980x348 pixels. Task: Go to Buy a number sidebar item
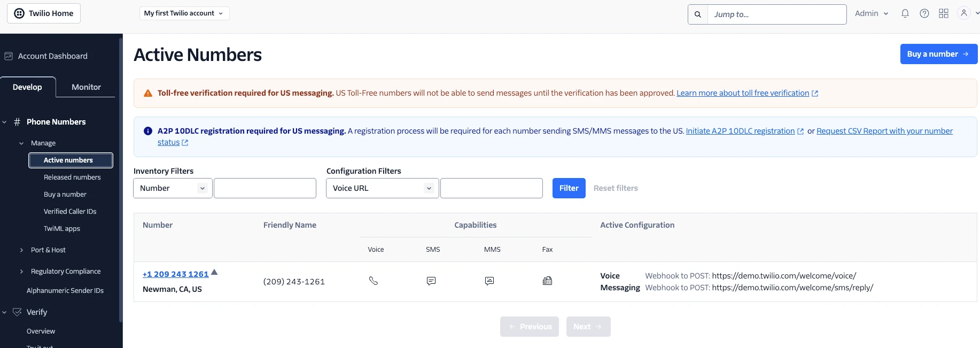coord(65,195)
